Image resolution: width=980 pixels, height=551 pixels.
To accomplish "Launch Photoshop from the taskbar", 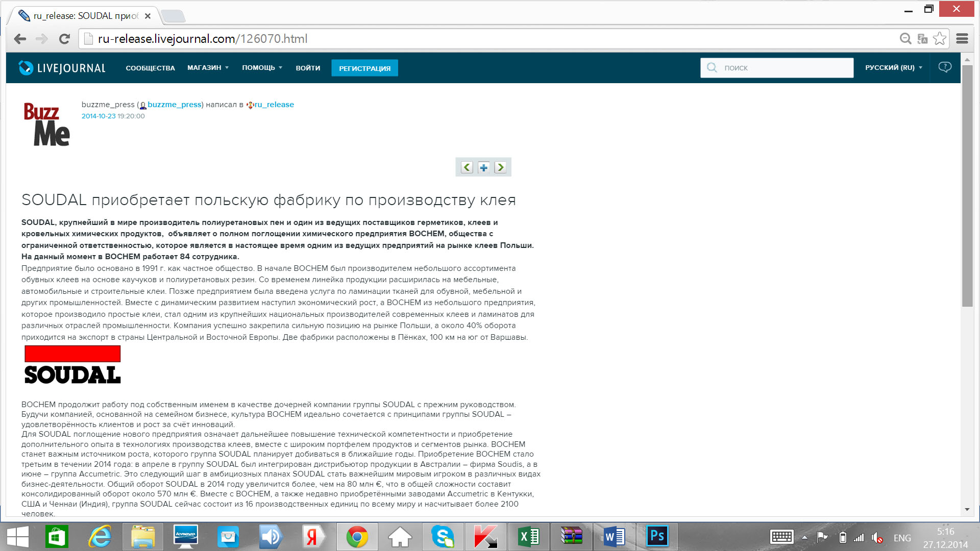I will coord(657,537).
